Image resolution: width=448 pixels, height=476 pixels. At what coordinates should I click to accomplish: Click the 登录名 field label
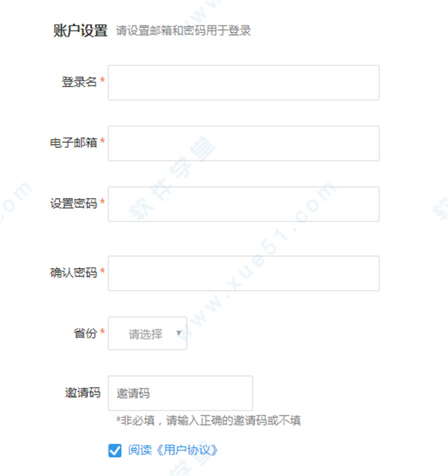tap(79, 82)
